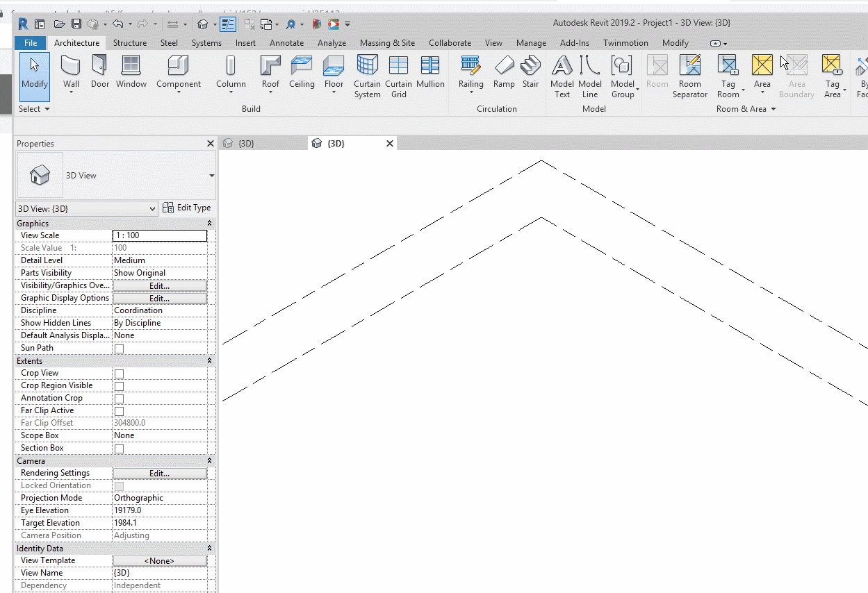Enable the Sun Path checkbox
Screen dimensions: 868x593
pyautogui.click(x=118, y=348)
